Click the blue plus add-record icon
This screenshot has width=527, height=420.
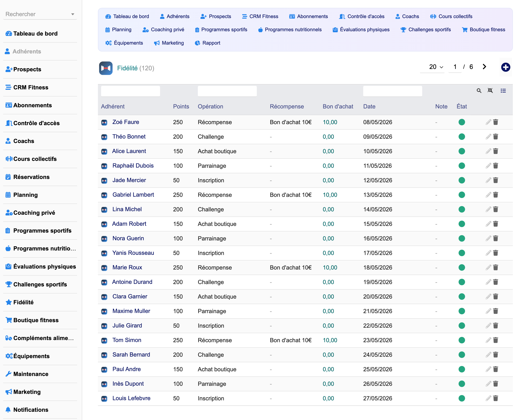(x=506, y=67)
